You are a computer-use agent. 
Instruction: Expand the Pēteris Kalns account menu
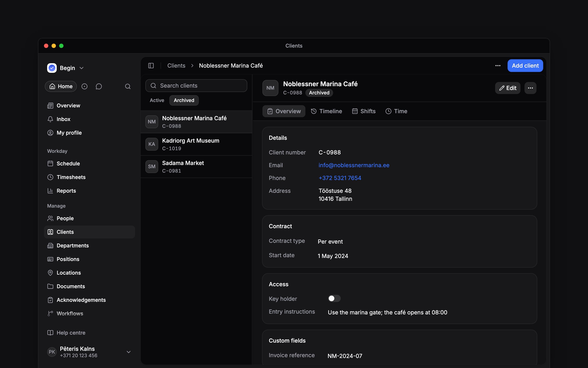pos(89,352)
